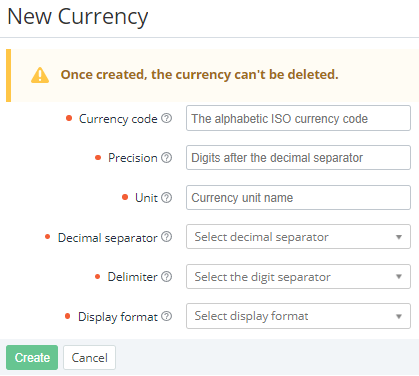Click the Display format field label
The height and width of the screenshot is (376, 419).
pyautogui.click(x=118, y=317)
